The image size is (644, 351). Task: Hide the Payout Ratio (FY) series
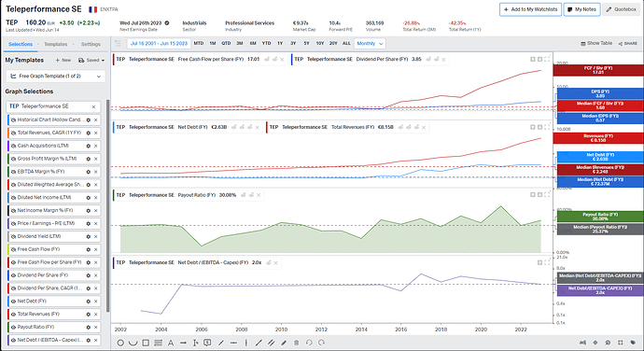13,327
